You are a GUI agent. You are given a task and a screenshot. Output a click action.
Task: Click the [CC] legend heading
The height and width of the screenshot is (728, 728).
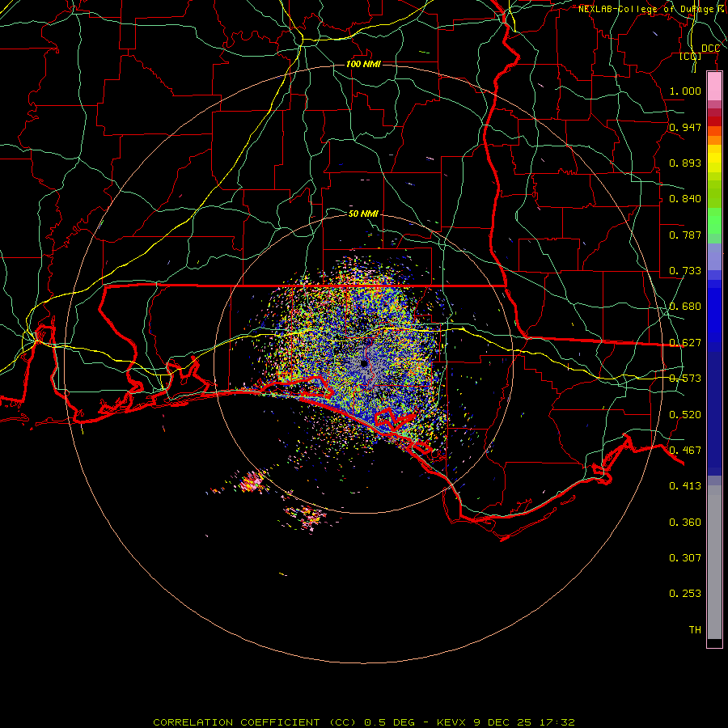pyautogui.click(x=691, y=57)
